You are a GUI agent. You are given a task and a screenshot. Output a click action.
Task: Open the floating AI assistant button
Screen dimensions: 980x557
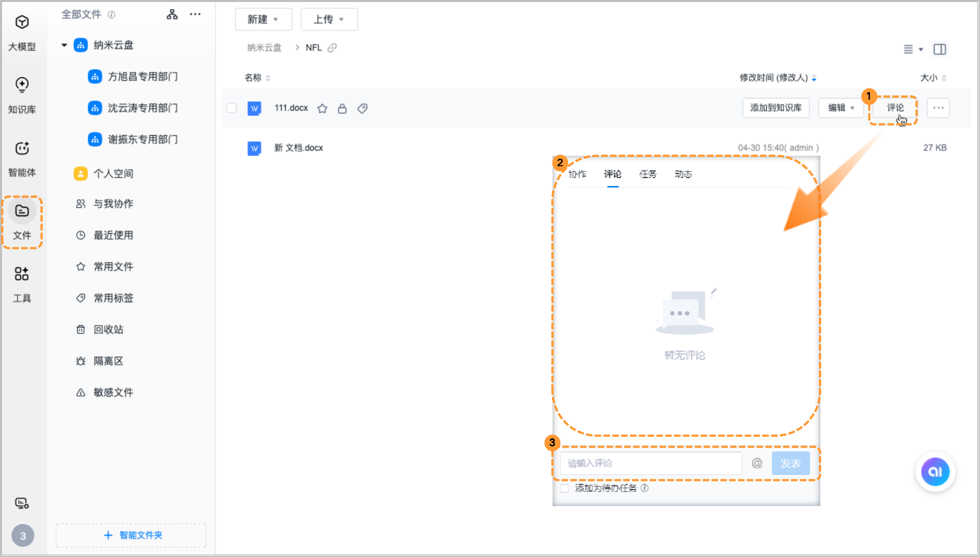tap(935, 472)
